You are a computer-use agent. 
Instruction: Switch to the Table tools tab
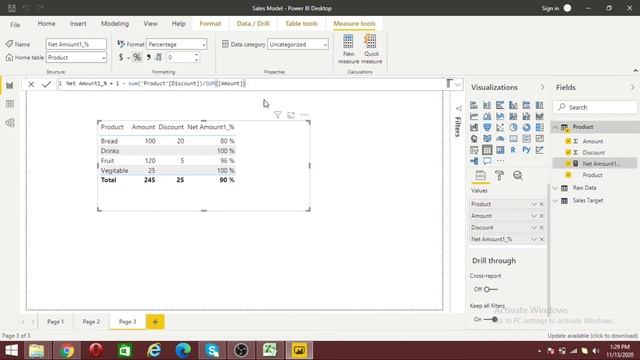(x=301, y=24)
